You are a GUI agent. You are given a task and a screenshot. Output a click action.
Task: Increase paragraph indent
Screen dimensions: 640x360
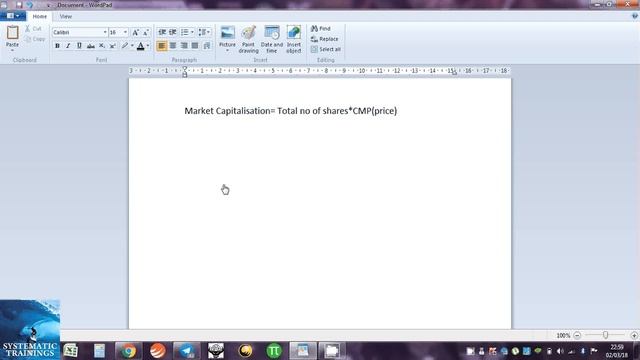click(x=173, y=32)
